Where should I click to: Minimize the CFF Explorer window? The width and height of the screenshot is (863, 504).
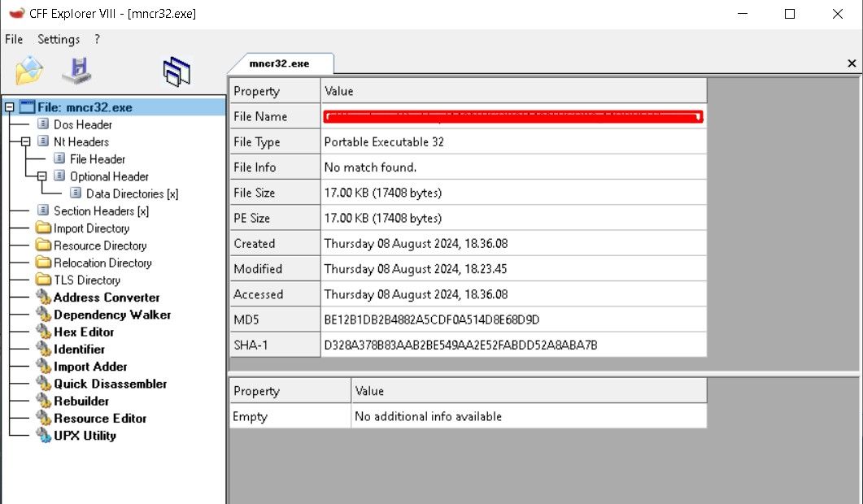tap(743, 14)
